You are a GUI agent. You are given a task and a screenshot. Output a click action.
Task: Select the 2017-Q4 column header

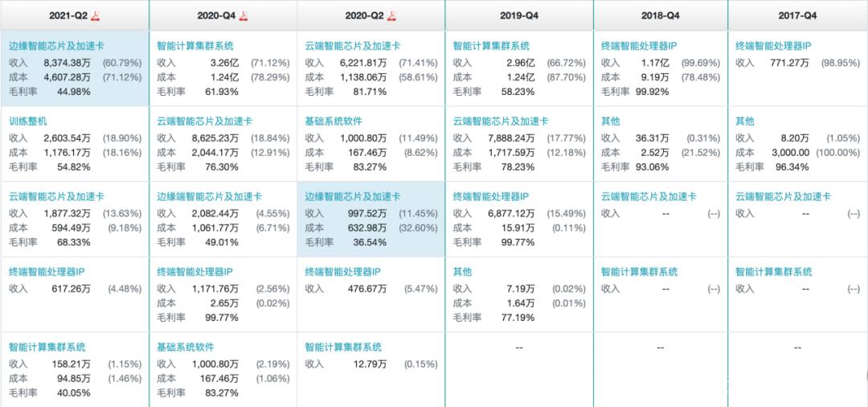pyautogui.click(x=797, y=15)
